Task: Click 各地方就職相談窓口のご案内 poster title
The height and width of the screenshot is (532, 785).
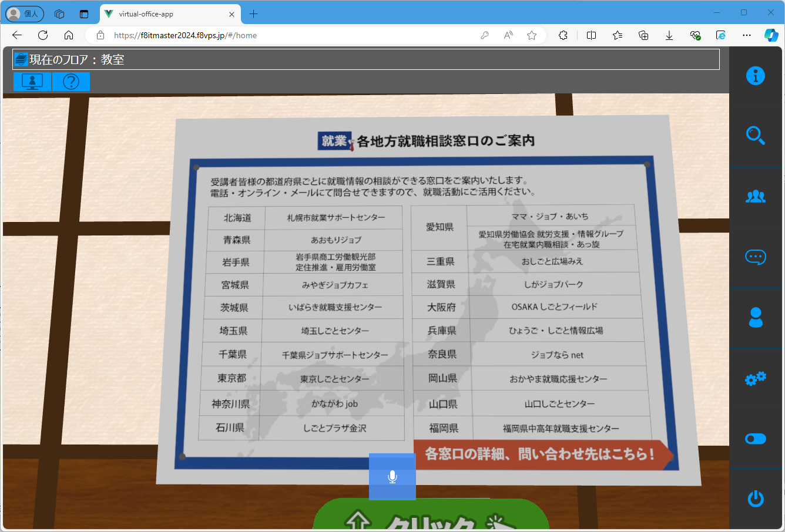Action: click(x=445, y=141)
